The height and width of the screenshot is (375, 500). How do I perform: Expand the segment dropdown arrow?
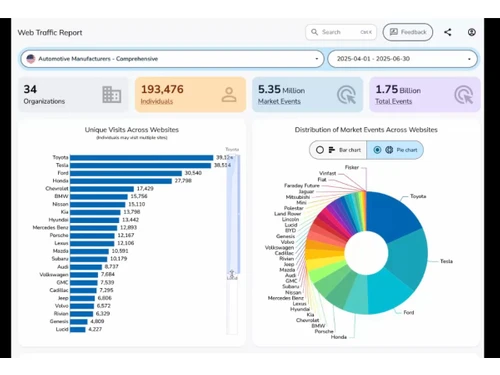pyautogui.click(x=316, y=59)
